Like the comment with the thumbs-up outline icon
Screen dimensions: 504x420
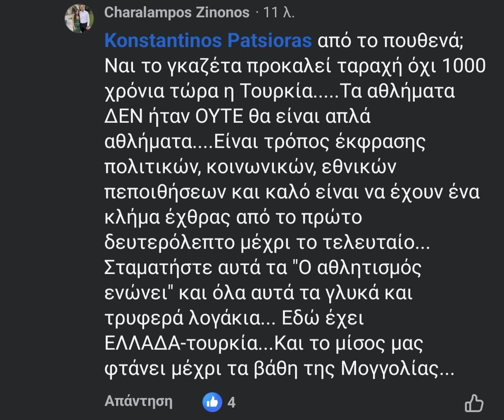tap(474, 403)
